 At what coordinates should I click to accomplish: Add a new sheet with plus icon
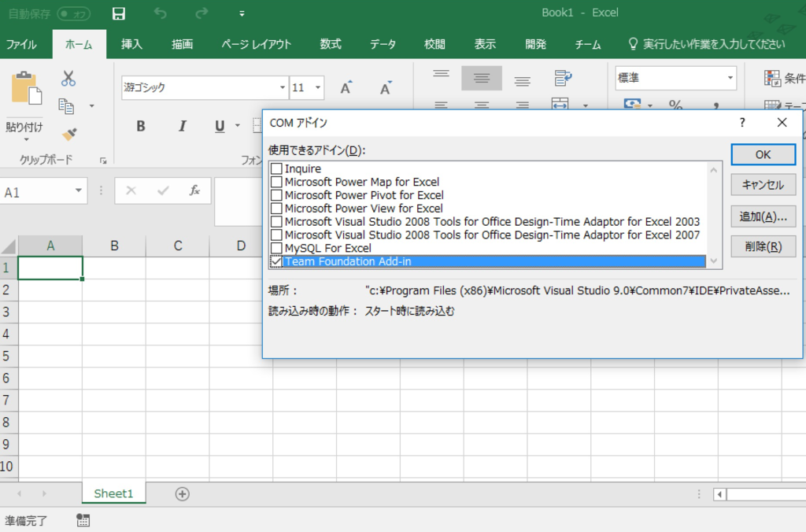[182, 494]
